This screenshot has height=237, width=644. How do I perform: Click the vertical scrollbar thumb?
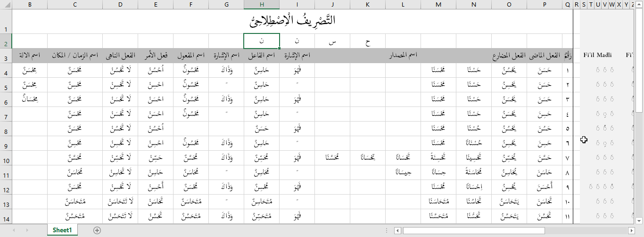click(x=639, y=60)
